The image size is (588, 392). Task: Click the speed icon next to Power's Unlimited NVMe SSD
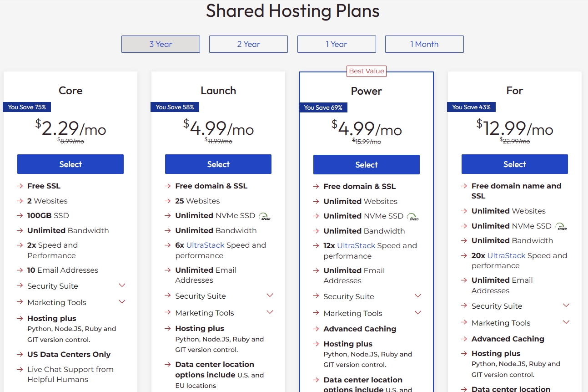(x=413, y=217)
